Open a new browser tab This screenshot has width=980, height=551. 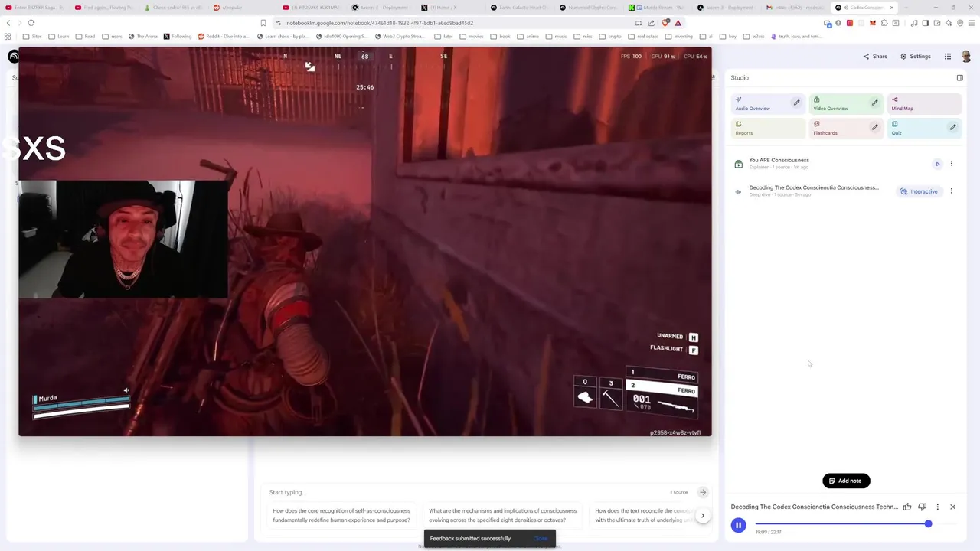[x=906, y=8]
